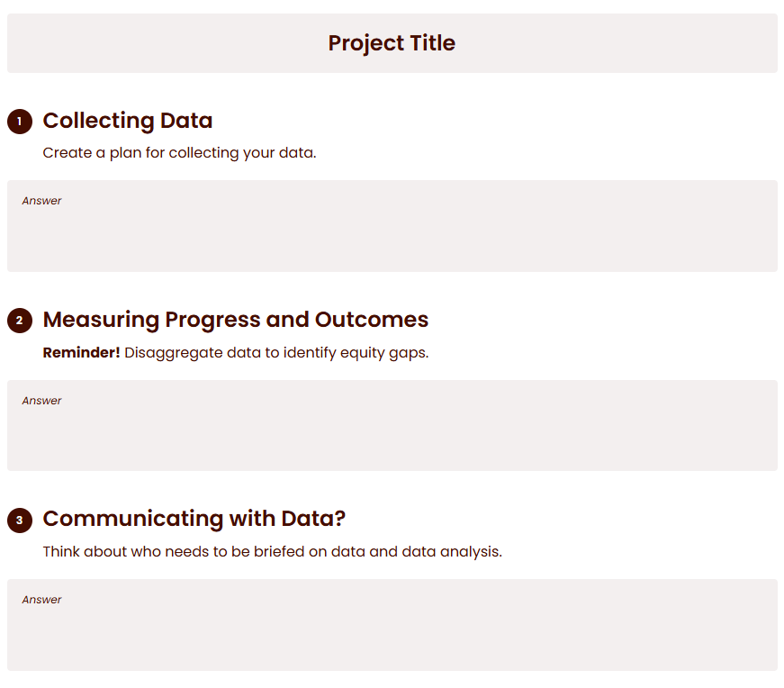Click the word Communicating in the third heading
784x688 pixels.
click(x=133, y=519)
